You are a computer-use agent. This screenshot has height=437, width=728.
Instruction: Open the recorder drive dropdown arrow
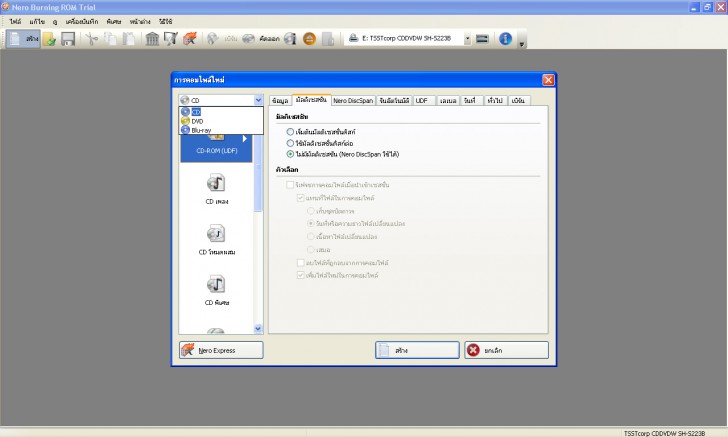468,39
